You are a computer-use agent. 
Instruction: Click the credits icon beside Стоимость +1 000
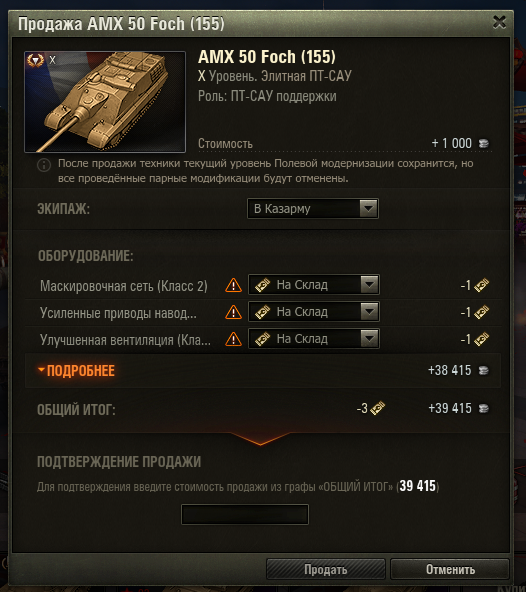click(x=484, y=143)
